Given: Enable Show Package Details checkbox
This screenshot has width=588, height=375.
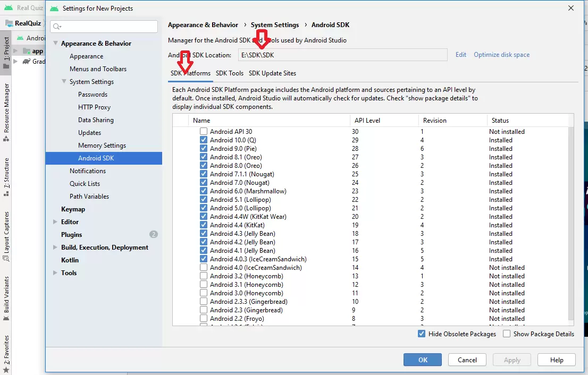Looking at the screenshot, I should (x=507, y=334).
